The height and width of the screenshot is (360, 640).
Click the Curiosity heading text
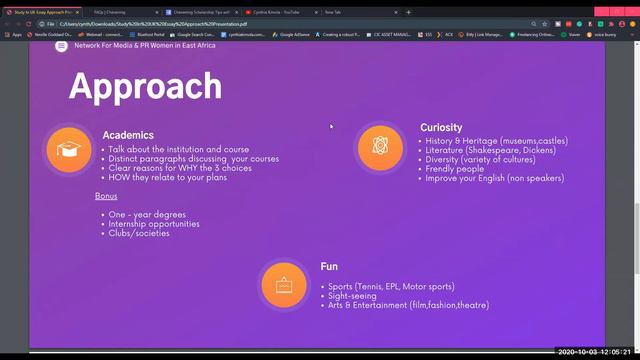(x=441, y=127)
